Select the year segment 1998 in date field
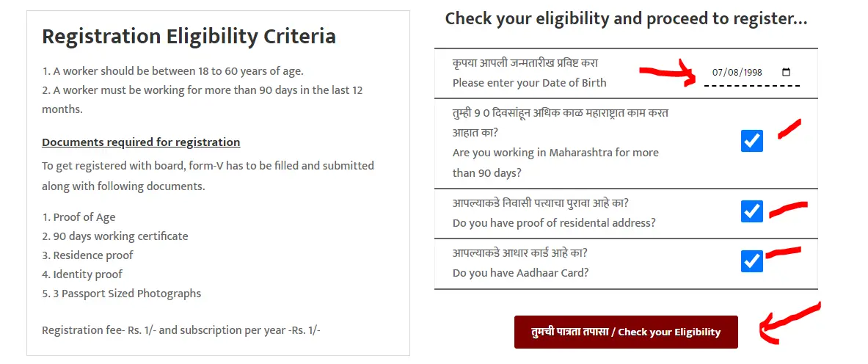This screenshot has width=868, height=364. pos(753,73)
